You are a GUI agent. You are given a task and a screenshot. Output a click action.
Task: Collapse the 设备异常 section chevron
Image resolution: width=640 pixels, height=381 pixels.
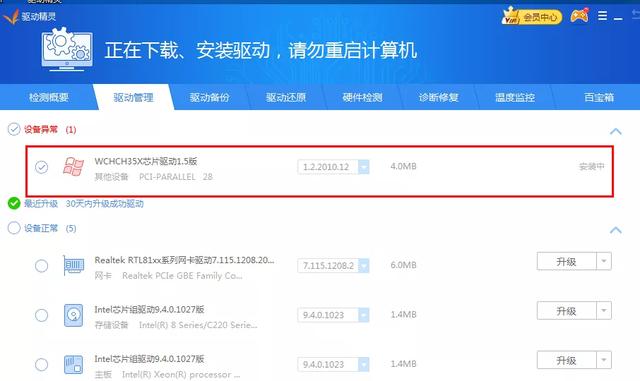point(616,131)
